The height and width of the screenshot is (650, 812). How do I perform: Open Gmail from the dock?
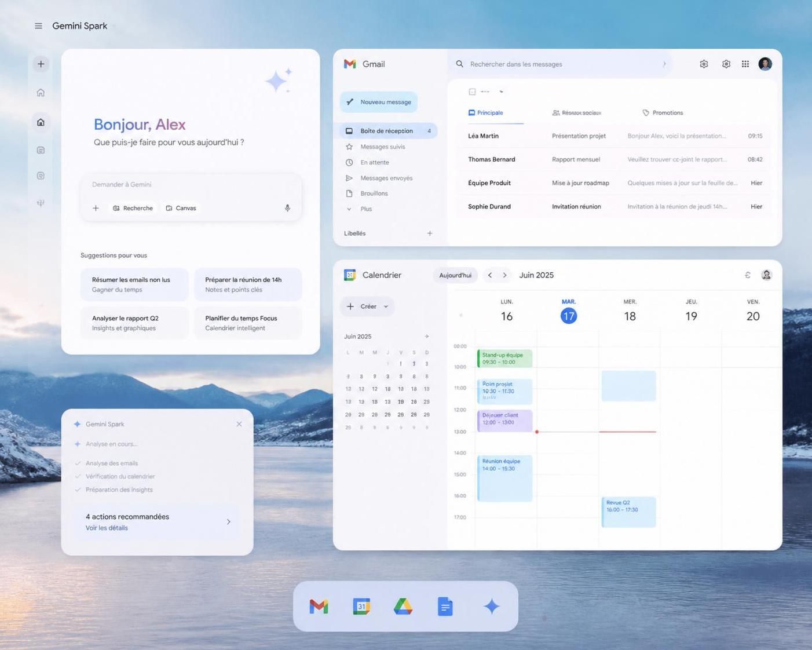(x=319, y=607)
